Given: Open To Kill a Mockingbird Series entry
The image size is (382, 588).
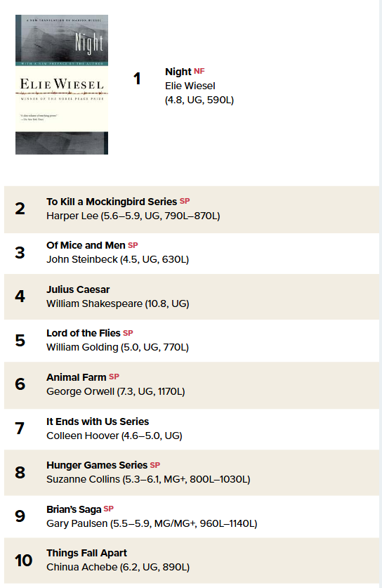Looking at the screenshot, I should pos(112,202).
